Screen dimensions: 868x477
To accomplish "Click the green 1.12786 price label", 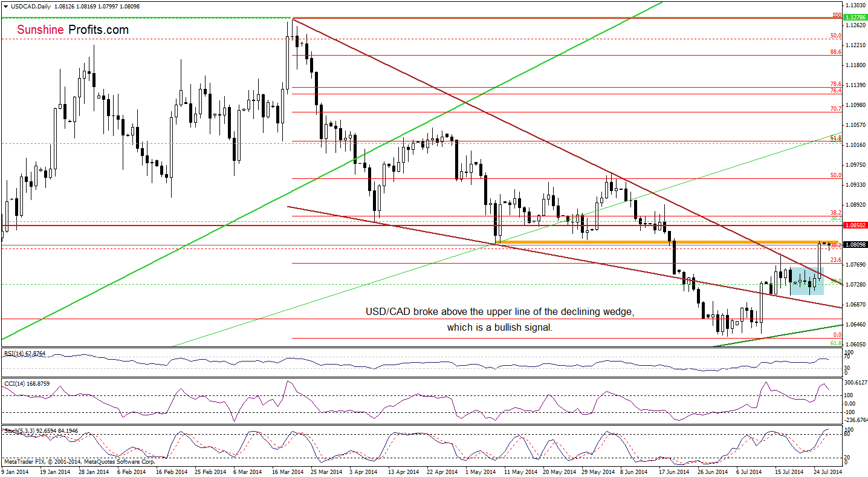I will click(x=856, y=18).
